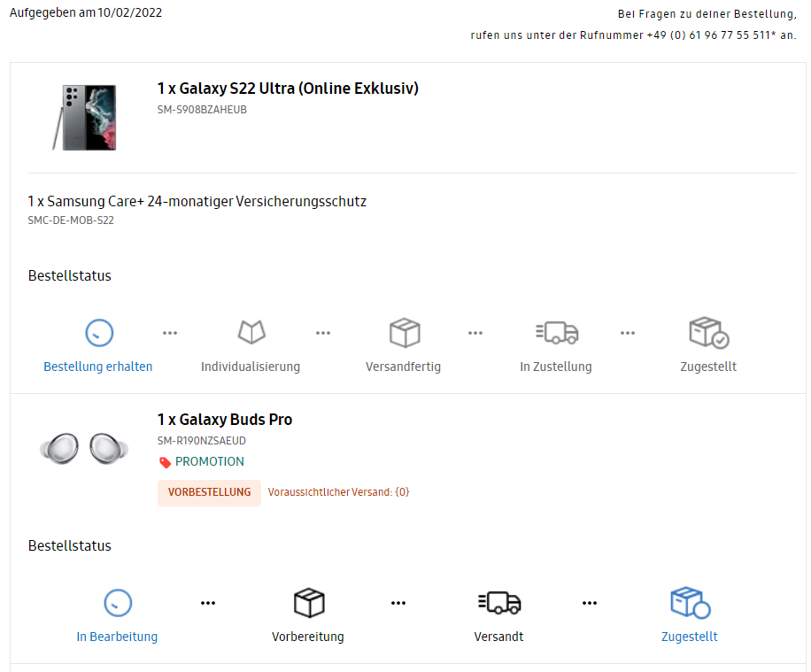Click the VORBESTELLUNG badge
This screenshot has width=811, height=672.
pos(210,492)
